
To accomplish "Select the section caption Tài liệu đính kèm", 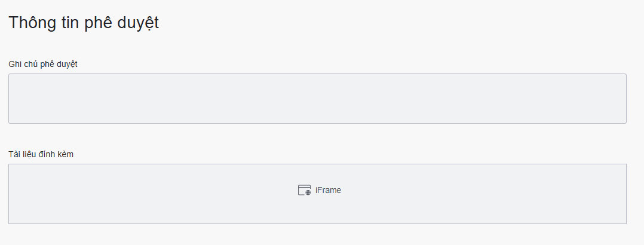I will point(41,154).
